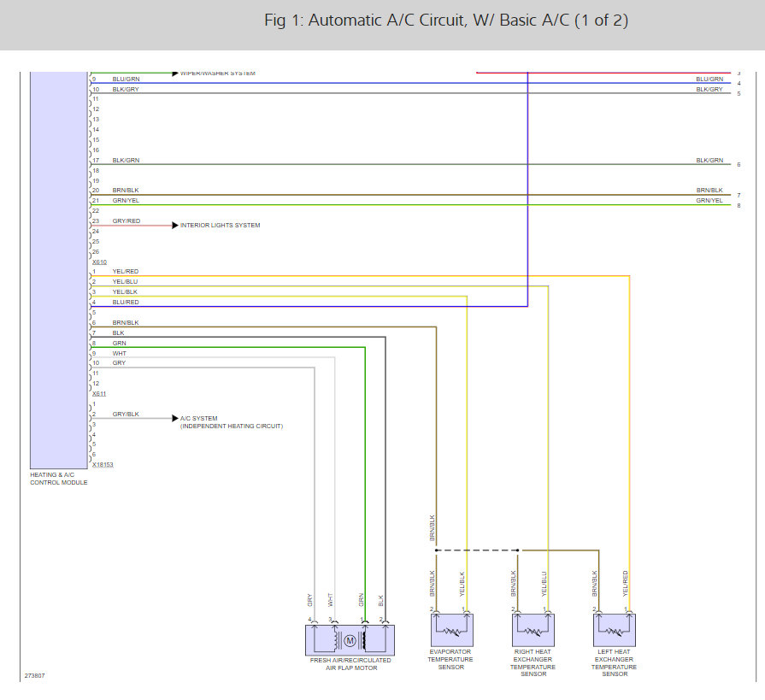Click the arrowhead pointing to A/C System

point(175,418)
